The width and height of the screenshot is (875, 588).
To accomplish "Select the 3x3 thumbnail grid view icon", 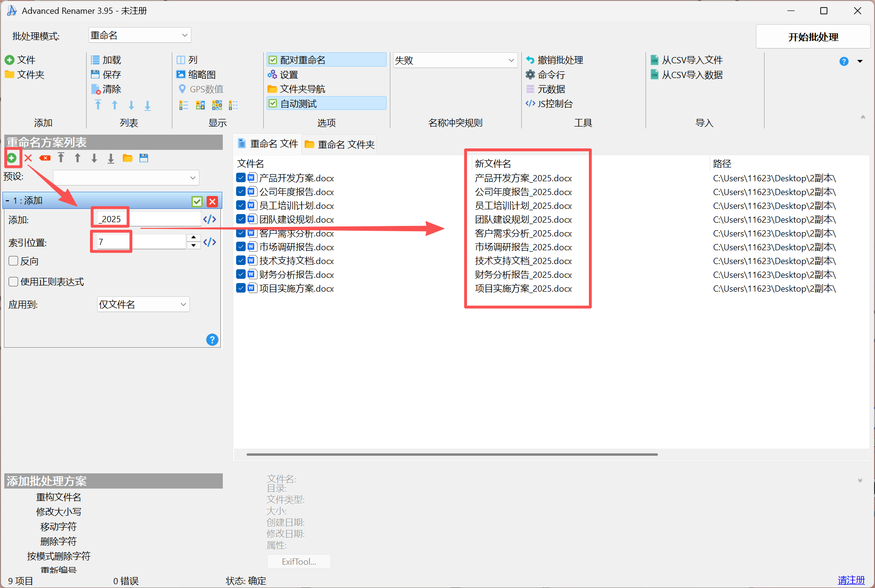I will coord(217,105).
